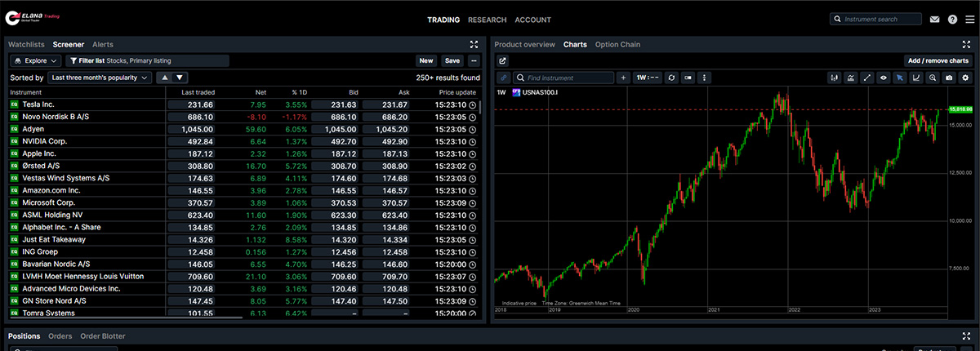Open the chart type candlestick icon
The height and width of the screenshot is (351, 980).
(834, 78)
